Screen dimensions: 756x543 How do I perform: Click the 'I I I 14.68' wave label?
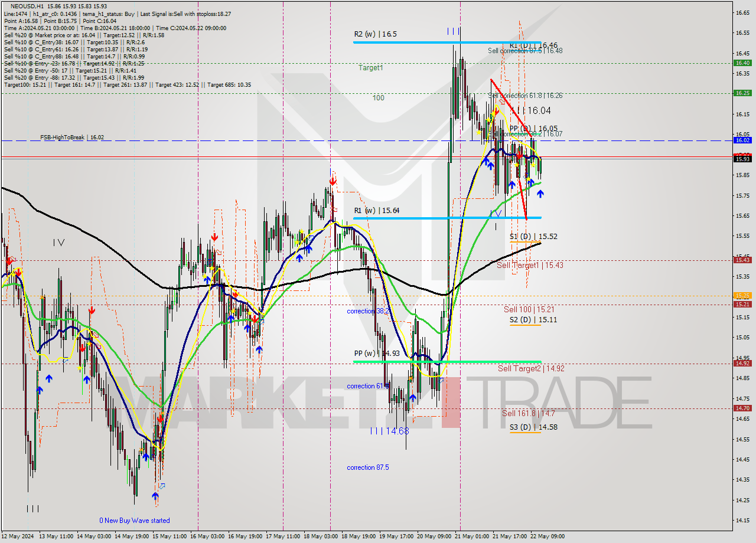coord(389,431)
